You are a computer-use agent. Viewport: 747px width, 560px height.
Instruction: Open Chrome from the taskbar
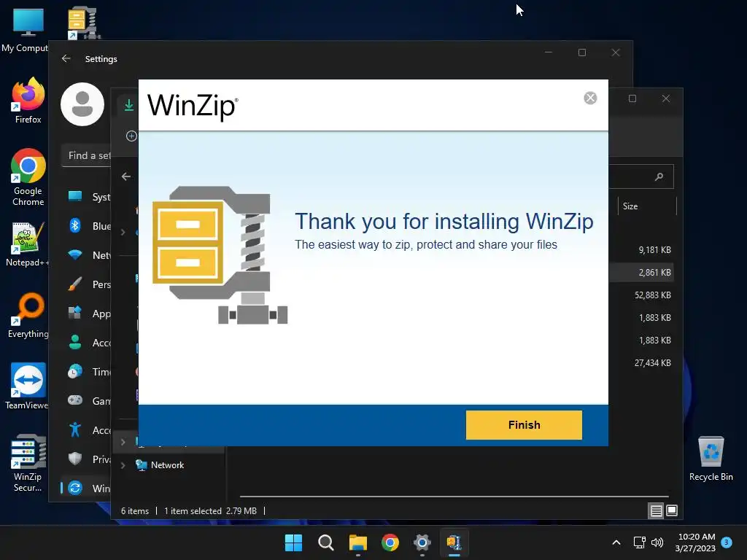[390, 542]
